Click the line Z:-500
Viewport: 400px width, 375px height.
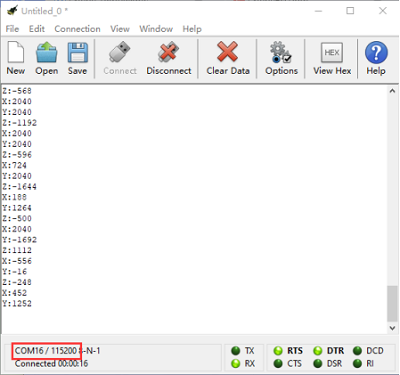pos(17,218)
